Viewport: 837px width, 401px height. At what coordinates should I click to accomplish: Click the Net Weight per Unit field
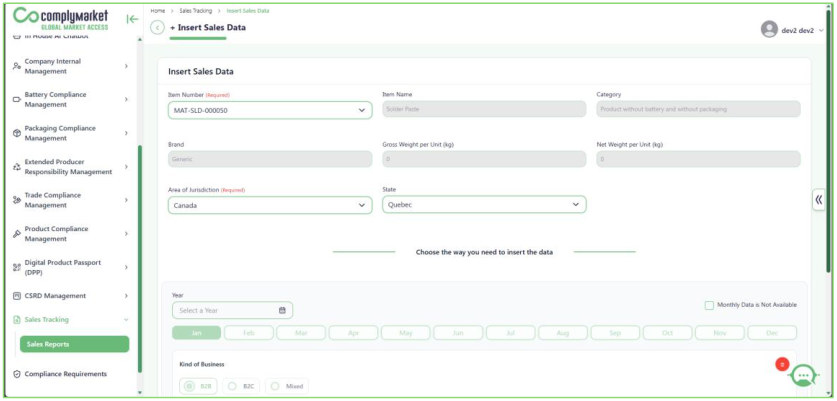pos(698,159)
